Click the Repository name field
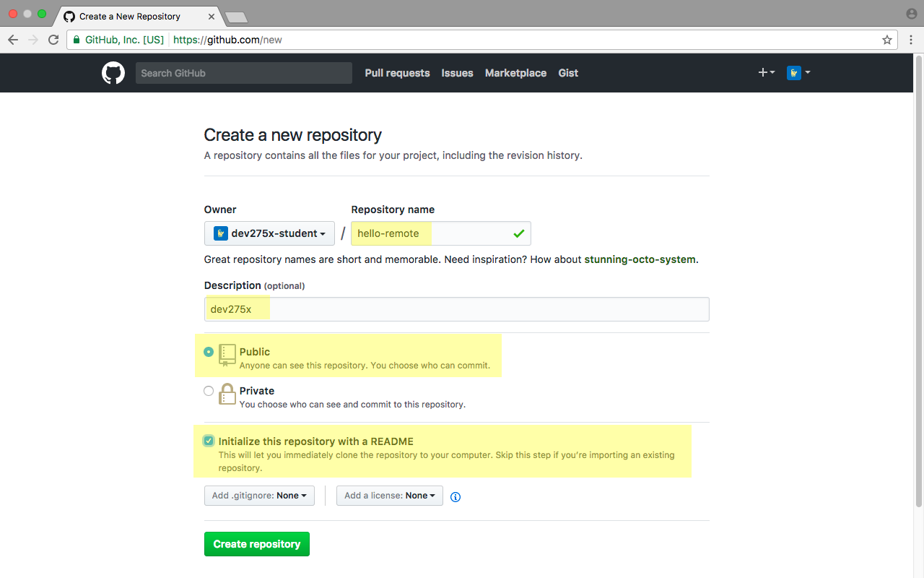Viewport: 924px width, 578px height. pyautogui.click(x=441, y=233)
